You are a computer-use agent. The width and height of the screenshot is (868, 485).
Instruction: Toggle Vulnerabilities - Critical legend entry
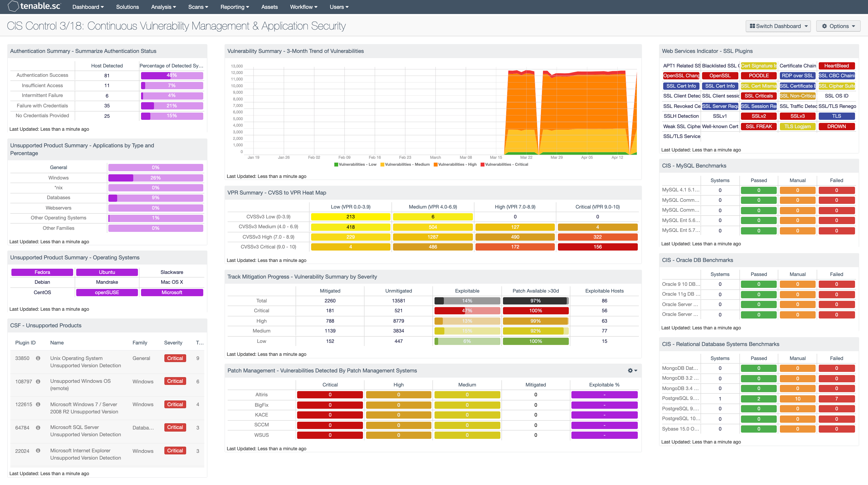[504, 164]
